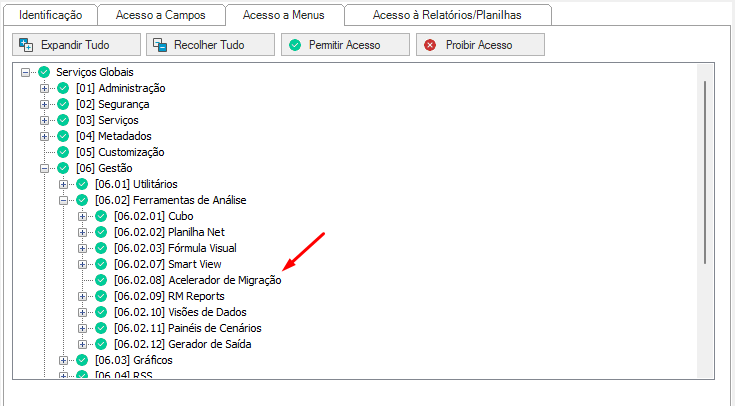
Task: Expand the [03] Serviços node
Action: coord(44,120)
